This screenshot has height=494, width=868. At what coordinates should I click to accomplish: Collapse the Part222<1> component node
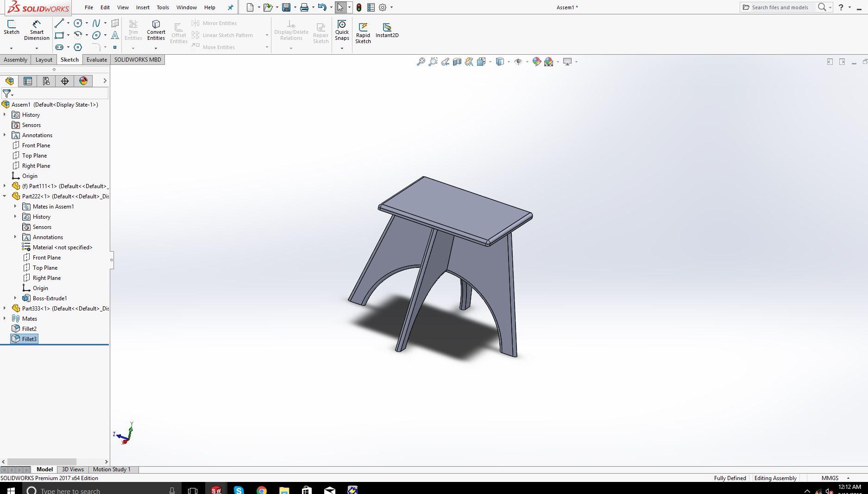tap(5, 196)
